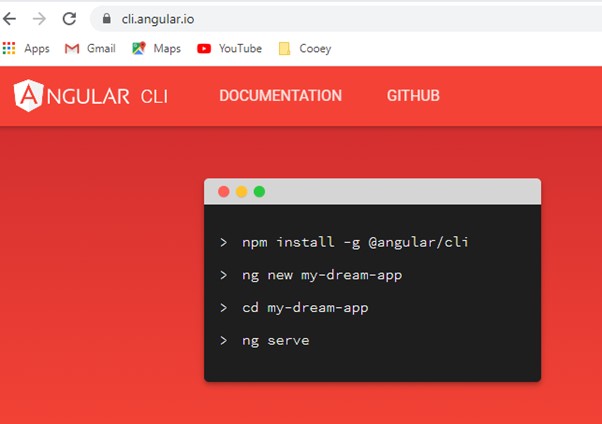This screenshot has width=602, height=424.
Task: Click the address bar showing cli.angular.io
Action: [346, 18]
